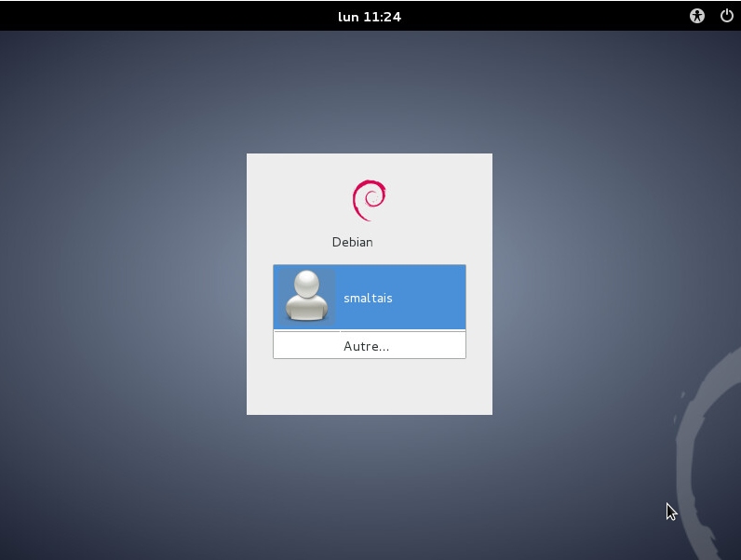Click the clock showing lun 11:24

coord(370,17)
